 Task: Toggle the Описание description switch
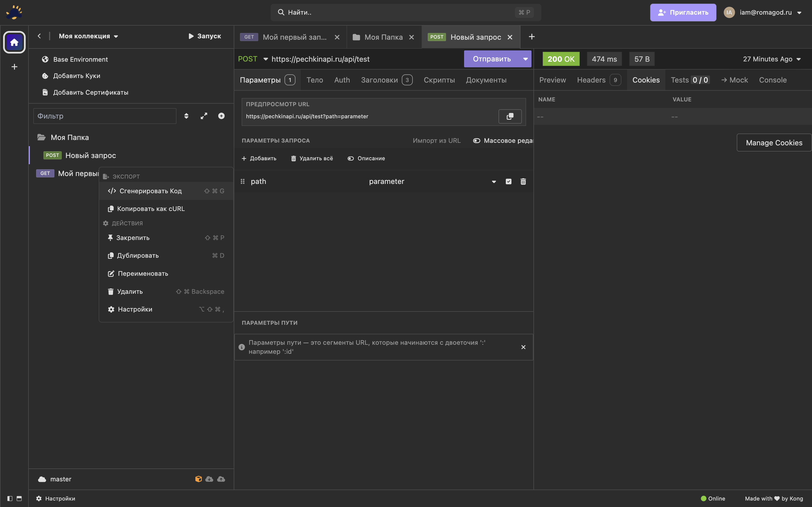351,158
